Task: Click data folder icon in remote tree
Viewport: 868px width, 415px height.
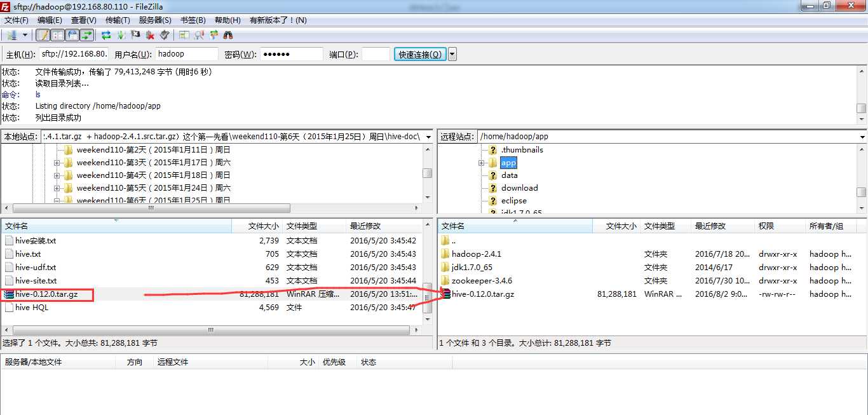Action: pos(492,175)
